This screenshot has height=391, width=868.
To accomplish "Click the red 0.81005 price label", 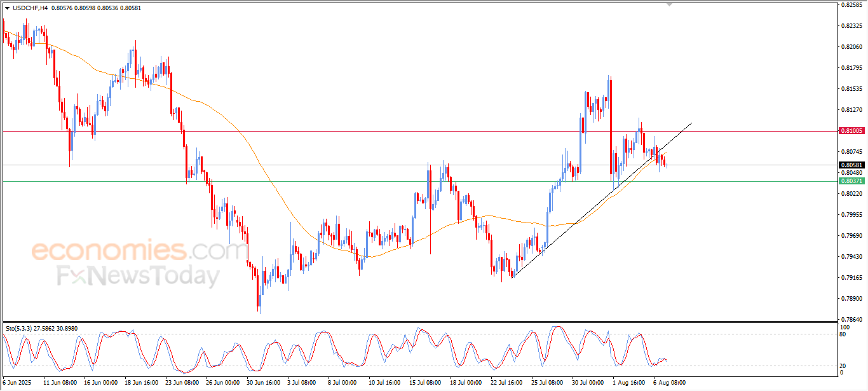I will (x=851, y=130).
